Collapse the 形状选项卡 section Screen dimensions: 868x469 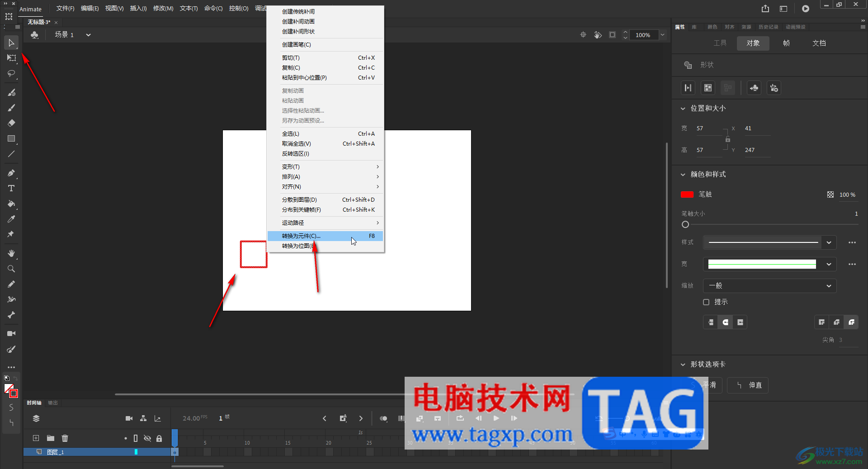pyautogui.click(x=683, y=365)
